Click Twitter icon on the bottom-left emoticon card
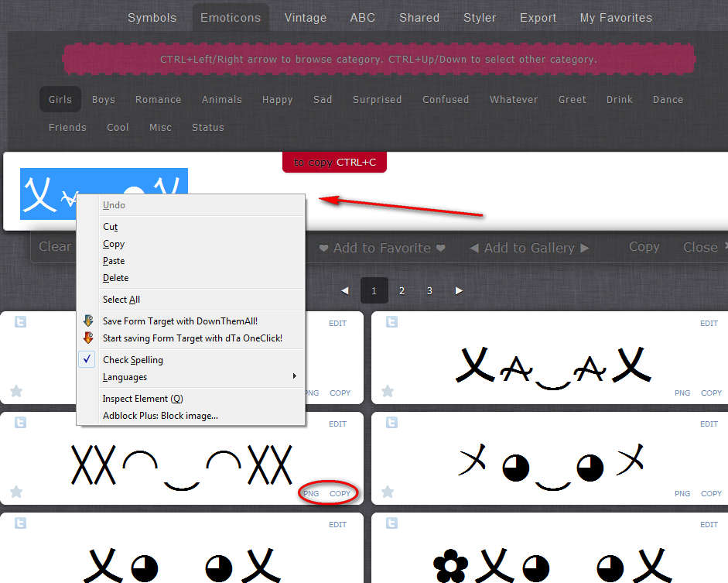This screenshot has height=583, width=728. pyautogui.click(x=20, y=523)
